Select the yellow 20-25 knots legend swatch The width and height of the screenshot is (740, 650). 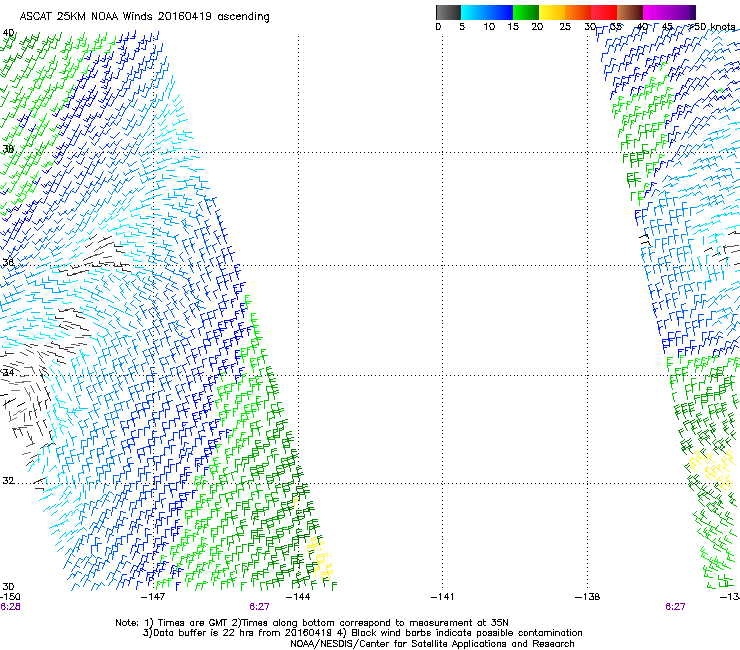(x=552, y=12)
